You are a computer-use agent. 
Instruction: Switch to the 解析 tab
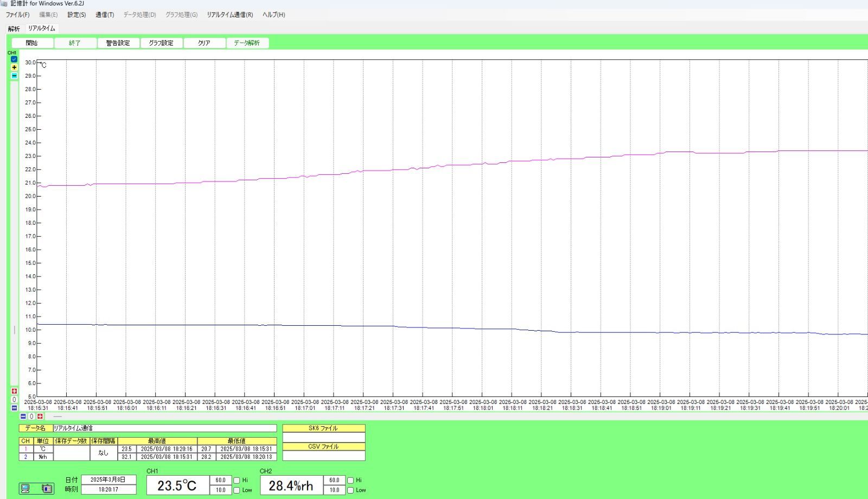14,29
